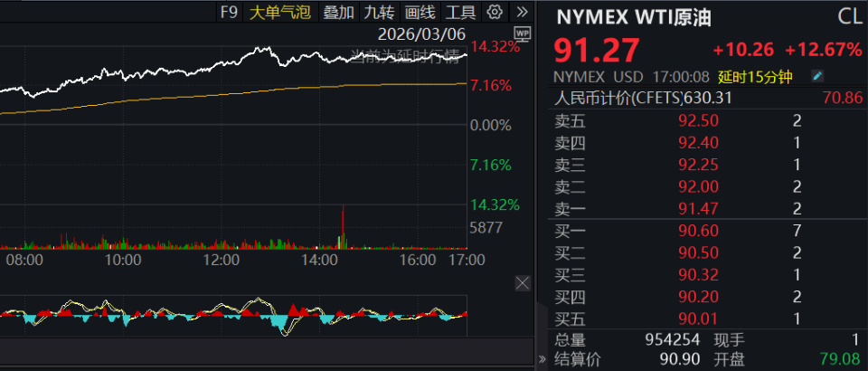Select 买三 bid price 90.32
Image resolution: width=868 pixels, height=371 pixels.
(x=699, y=275)
